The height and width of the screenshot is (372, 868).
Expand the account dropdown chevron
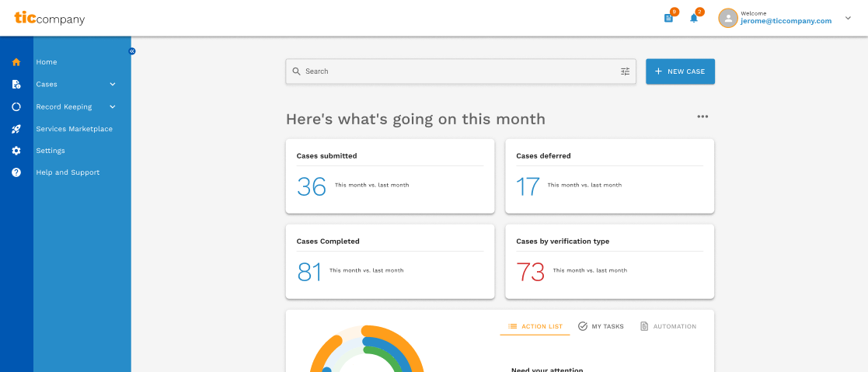[x=848, y=18]
